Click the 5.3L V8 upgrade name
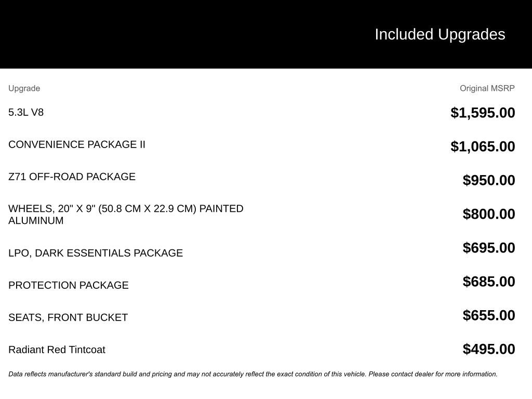532x399 pixels. [26, 112]
